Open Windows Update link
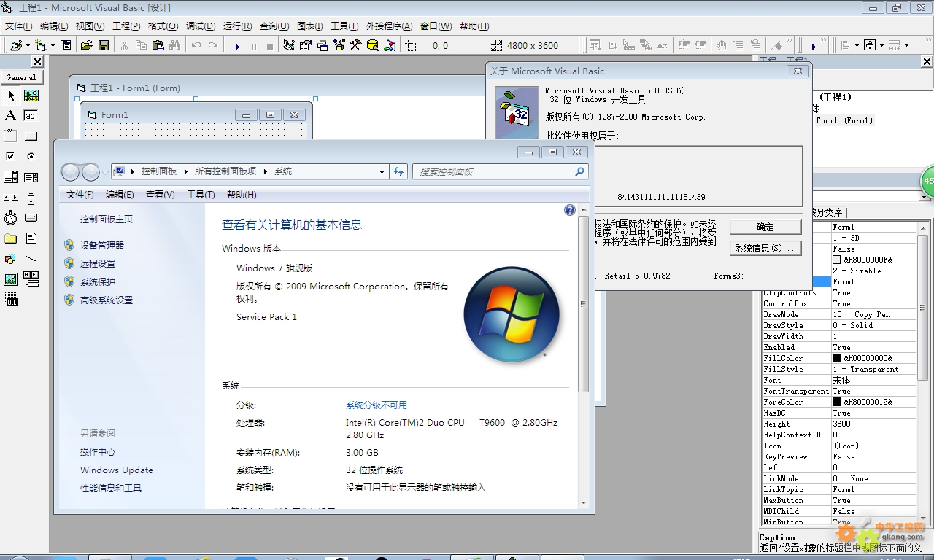Screen dimensions: 934x560 117,470
